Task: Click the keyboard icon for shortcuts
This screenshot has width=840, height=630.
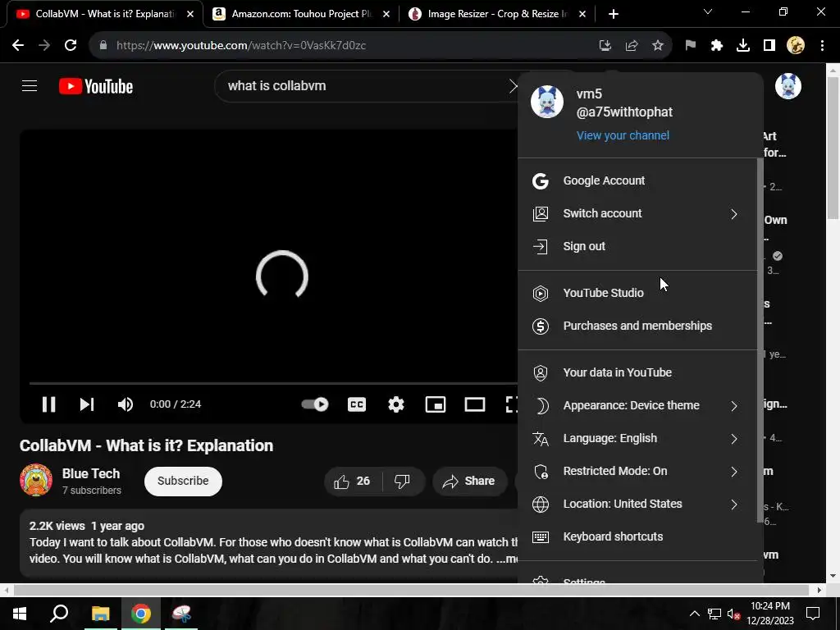Action: click(540, 536)
